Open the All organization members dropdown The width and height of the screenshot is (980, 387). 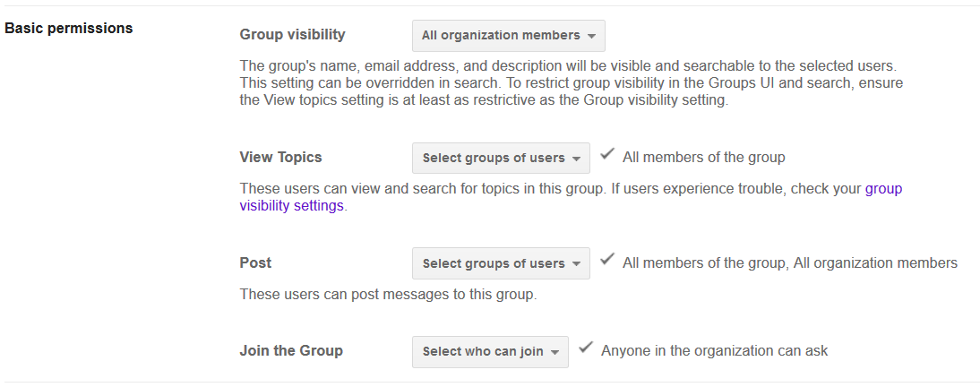pos(507,36)
